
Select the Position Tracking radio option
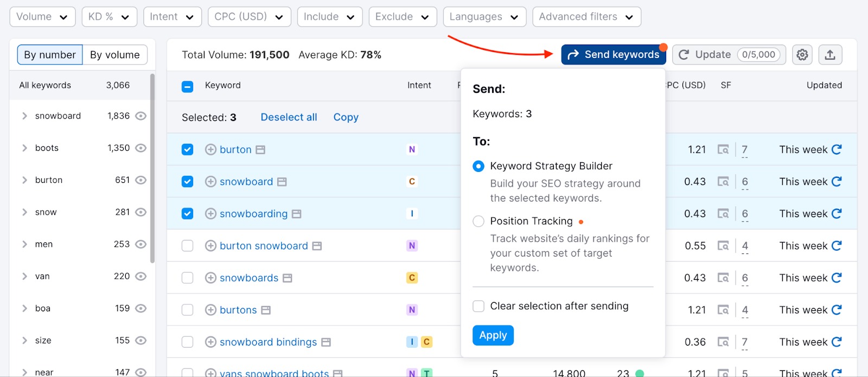(478, 221)
